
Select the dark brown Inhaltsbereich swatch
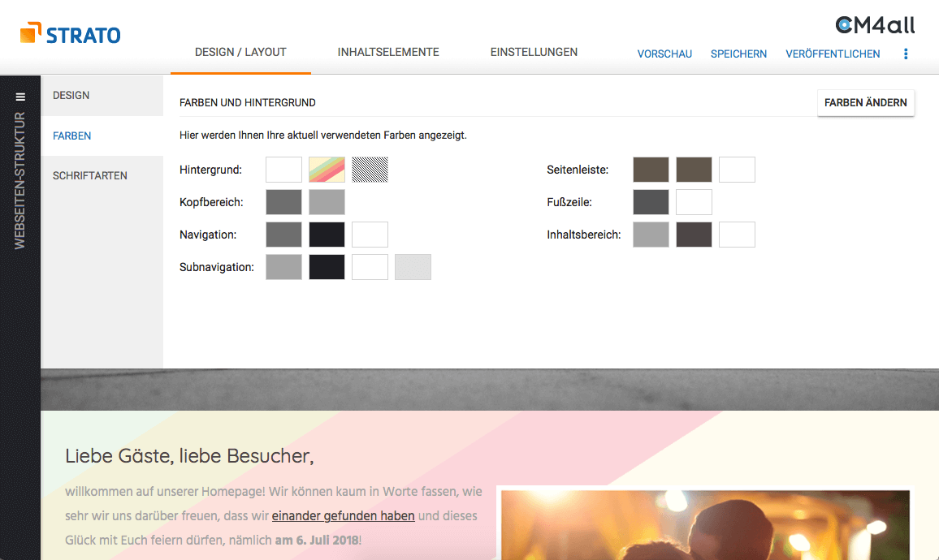pyautogui.click(x=694, y=235)
